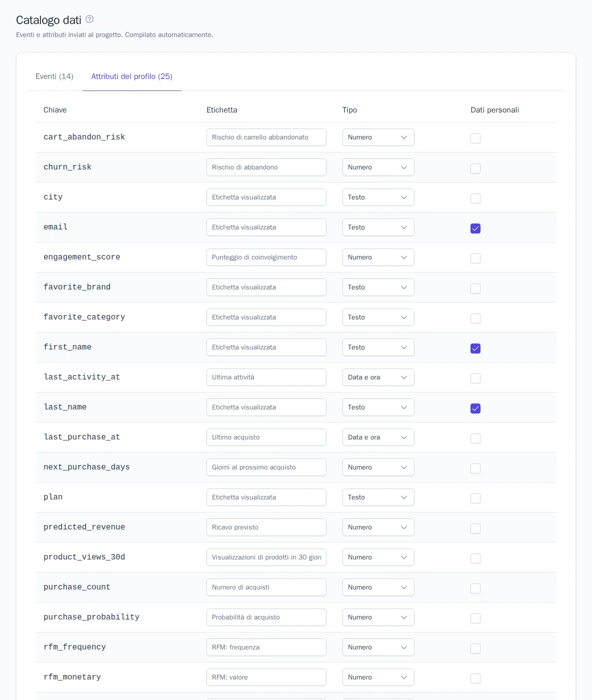This screenshot has width=592, height=700.
Task: Click the Etichetta column header
Action: [222, 110]
